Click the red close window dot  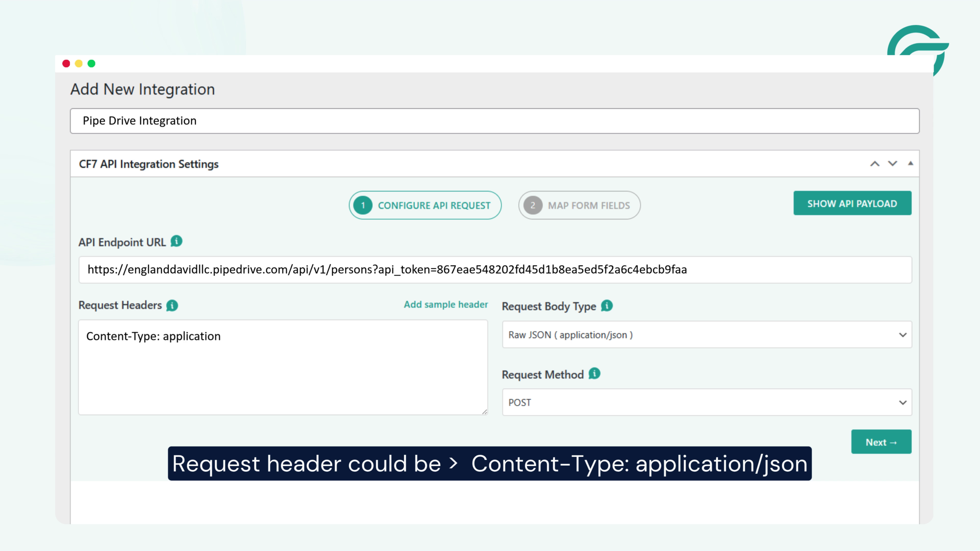click(66, 64)
